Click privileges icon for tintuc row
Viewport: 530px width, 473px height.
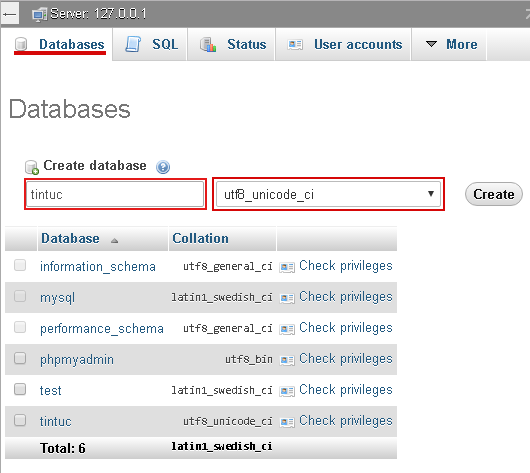coord(287,422)
